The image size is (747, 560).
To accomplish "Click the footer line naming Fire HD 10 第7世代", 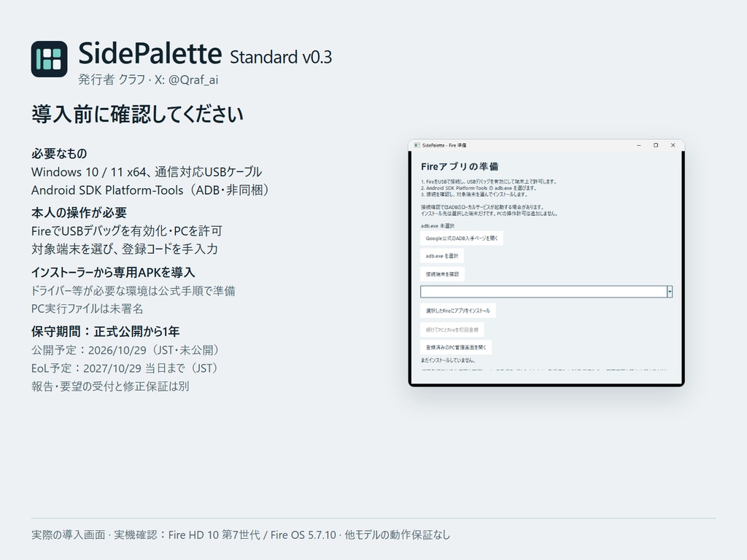I will point(241,534).
